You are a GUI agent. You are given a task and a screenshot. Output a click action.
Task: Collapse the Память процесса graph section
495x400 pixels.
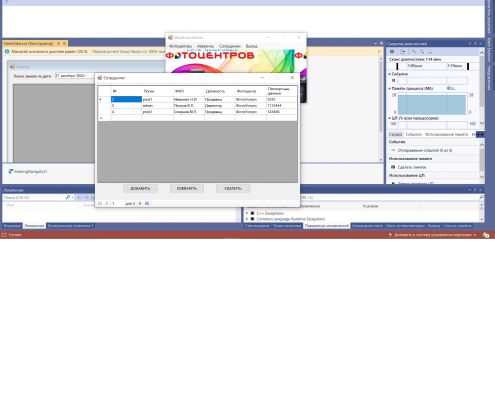click(390, 89)
